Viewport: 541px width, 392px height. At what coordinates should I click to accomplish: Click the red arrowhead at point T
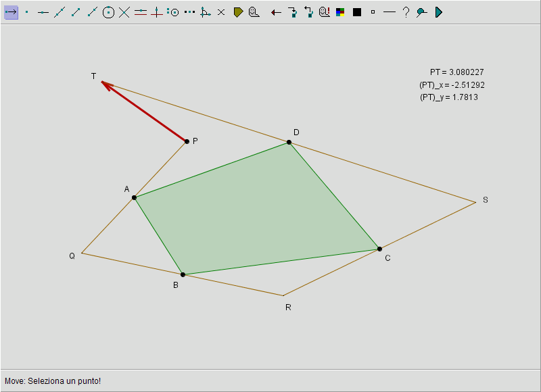point(106,84)
